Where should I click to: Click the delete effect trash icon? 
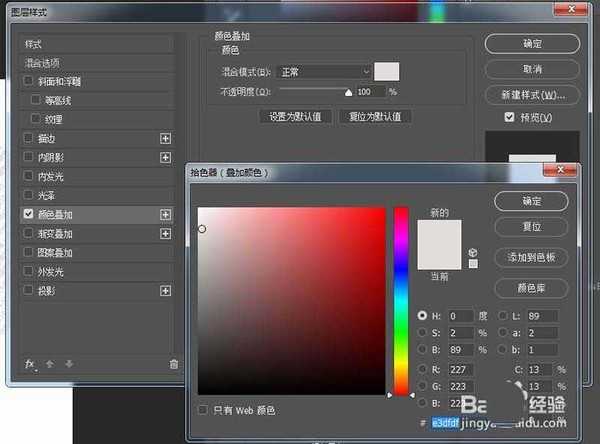point(174,364)
